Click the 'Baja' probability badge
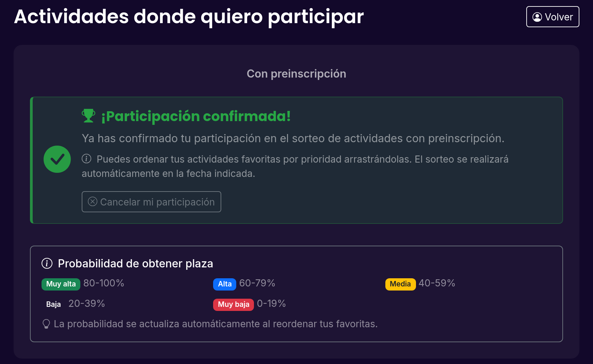The width and height of the screenshot is (593, 364). [x=53, y=304]
